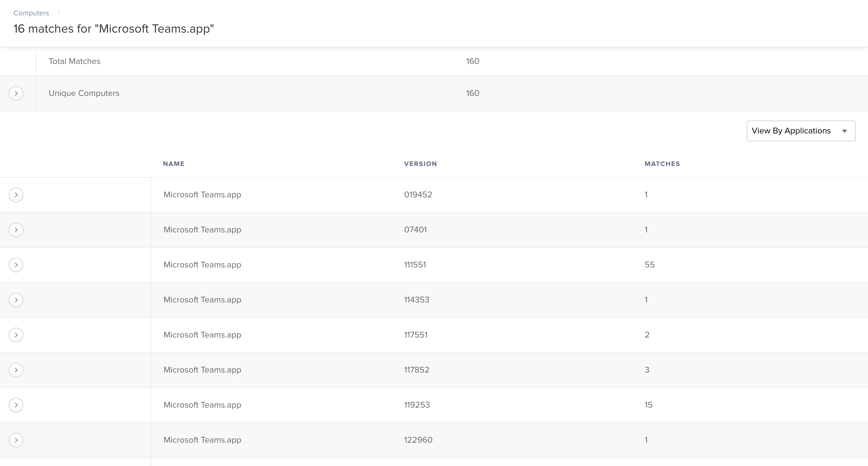This screenshot has height=466, width=868.
Task: Sort by the MATCHES column header
Action: [662, 164]
